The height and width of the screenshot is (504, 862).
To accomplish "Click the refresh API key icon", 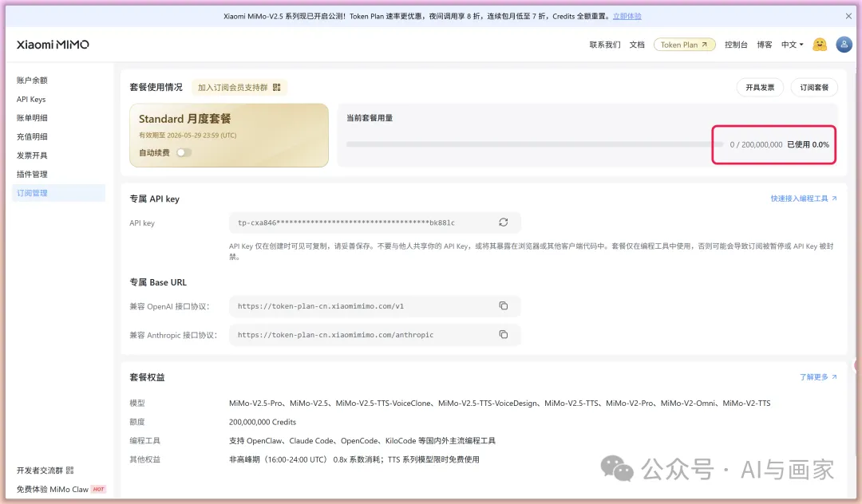I will [503, 222].
